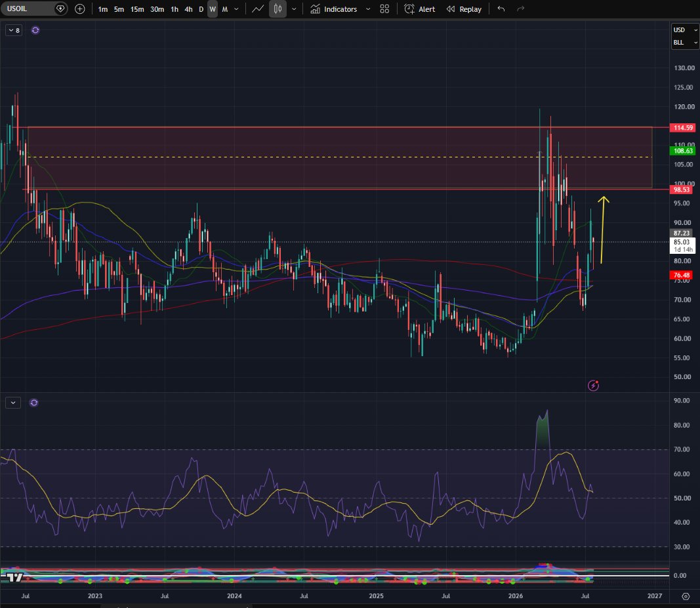Screen dimensions: 700x608
Task: Click the 2025 label on time axis
Action: tap(376, 596)
